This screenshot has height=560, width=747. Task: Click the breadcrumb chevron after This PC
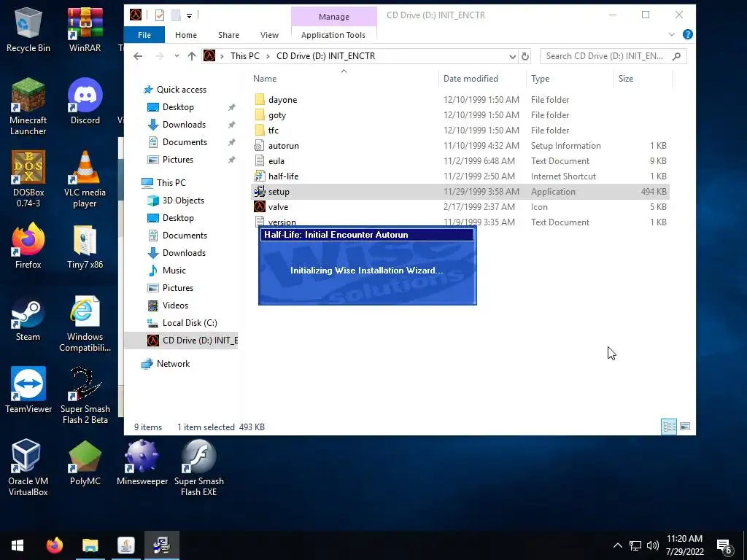pyautogui.click(x=268, y=56)
